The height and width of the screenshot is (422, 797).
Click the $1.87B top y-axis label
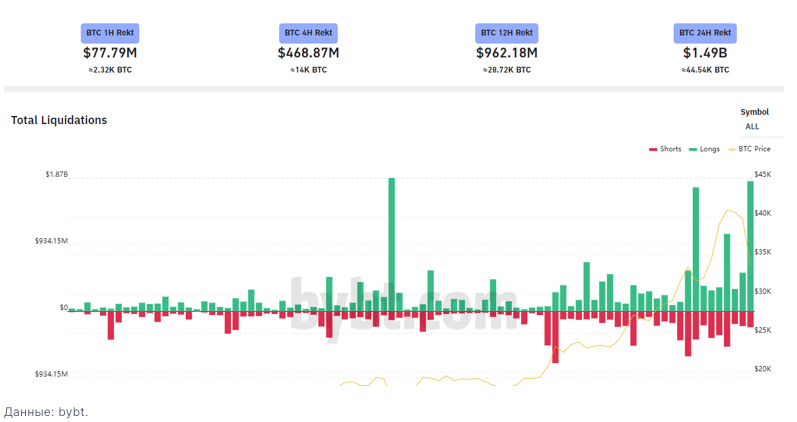56,174
